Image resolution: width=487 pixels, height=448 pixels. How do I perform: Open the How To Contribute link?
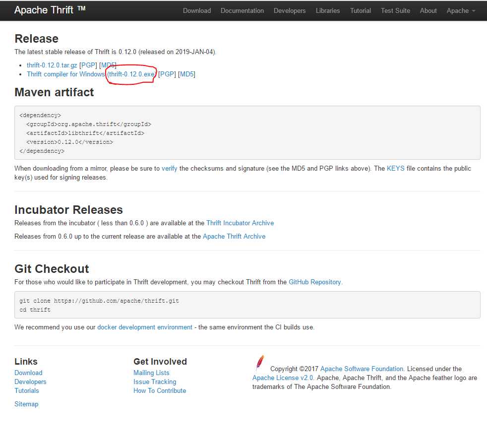[x=160, y=391]
